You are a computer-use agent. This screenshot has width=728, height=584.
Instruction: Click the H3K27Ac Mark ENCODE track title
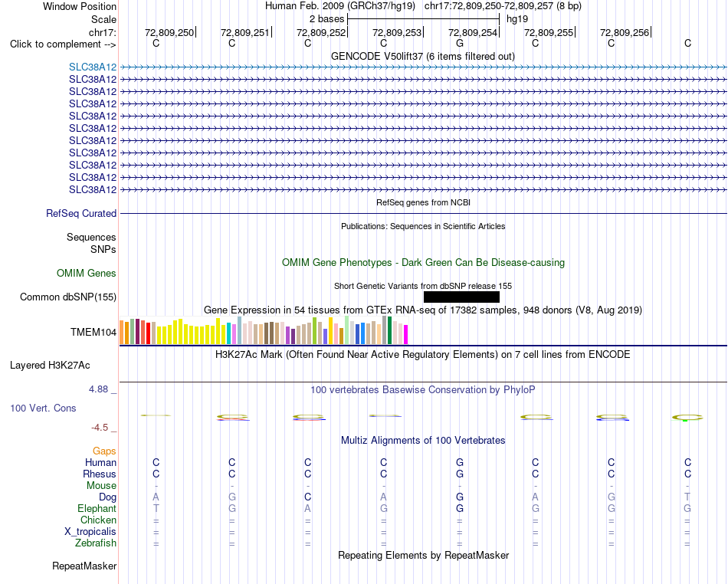[x=422, y=355]
